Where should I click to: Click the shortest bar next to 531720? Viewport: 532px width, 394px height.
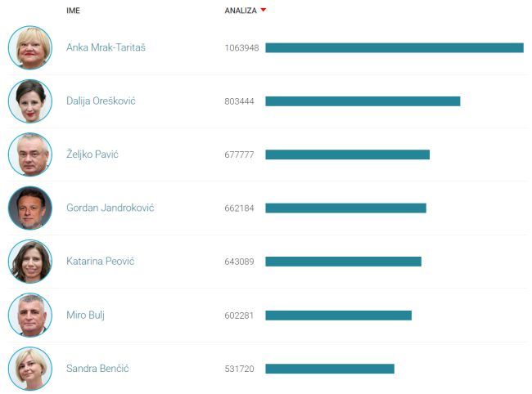329,369
